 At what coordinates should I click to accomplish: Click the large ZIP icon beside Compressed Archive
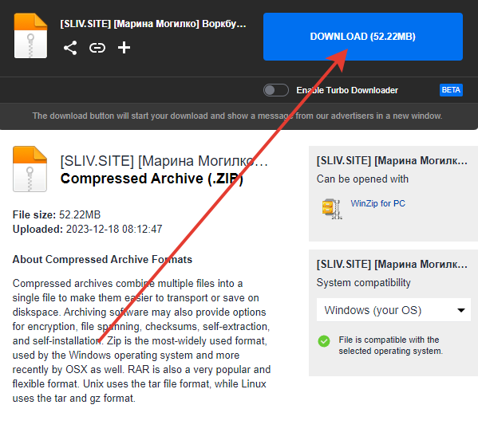[x=30, y=169]
